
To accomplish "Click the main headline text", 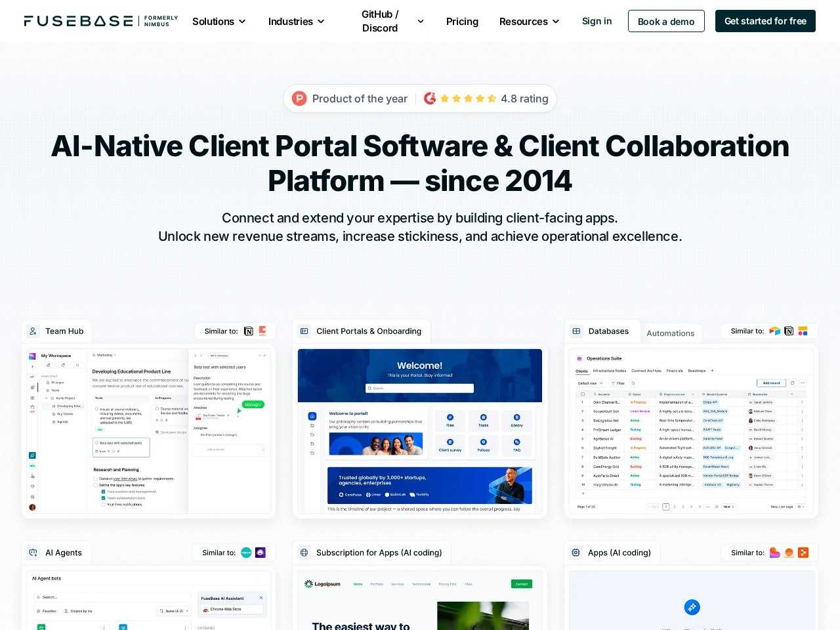I will [x=420, y=163].
